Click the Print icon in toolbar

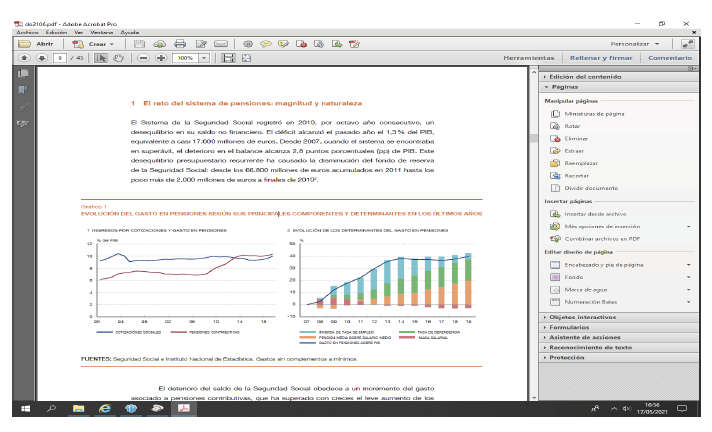tap(180, 44)
